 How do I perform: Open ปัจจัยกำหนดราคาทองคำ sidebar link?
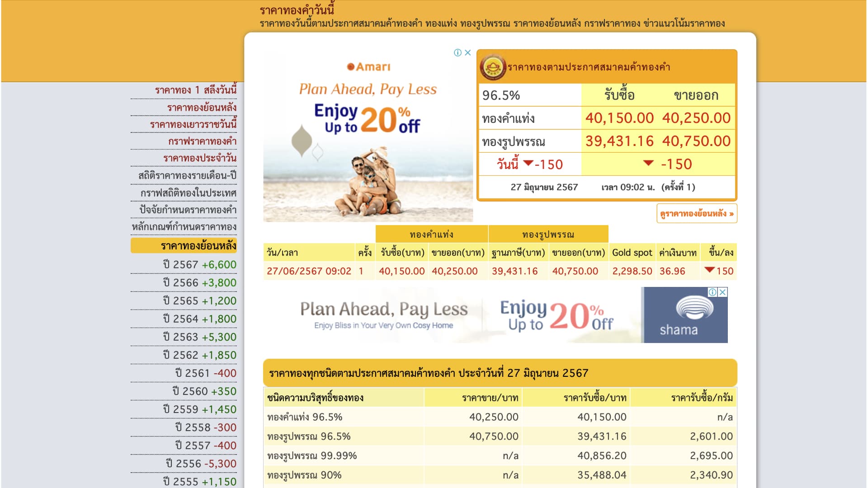click(188, 210)
